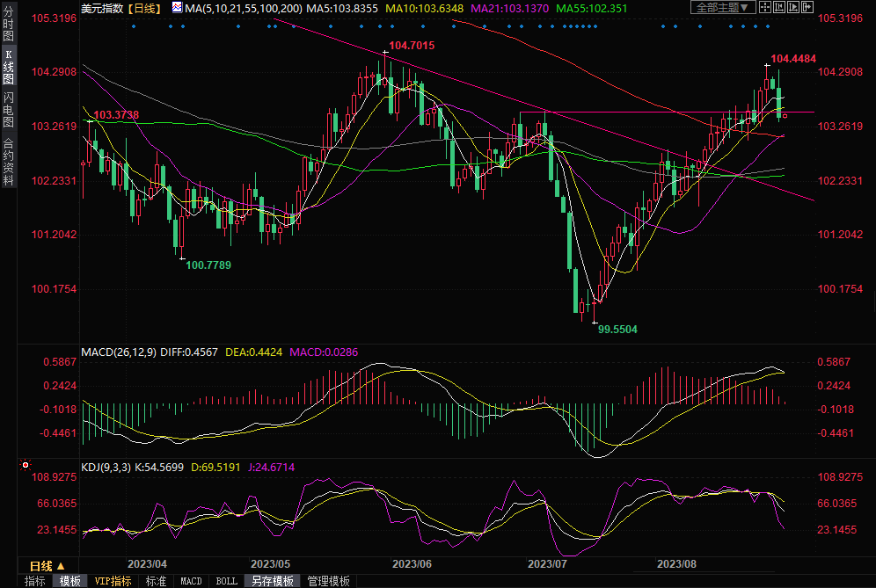
Task: Click the KDJ indicator settings sun icon
Action: point(26,465)
